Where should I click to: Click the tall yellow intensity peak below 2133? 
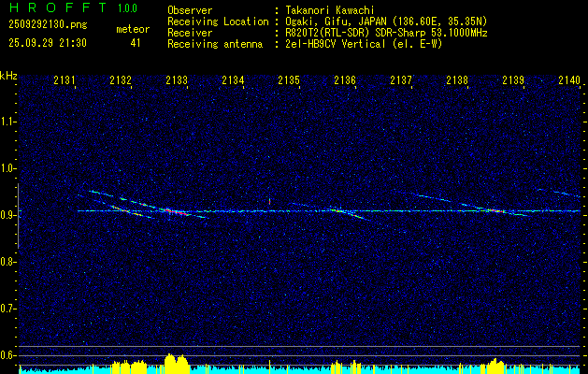pyautogui.click(x=172, y=361)
